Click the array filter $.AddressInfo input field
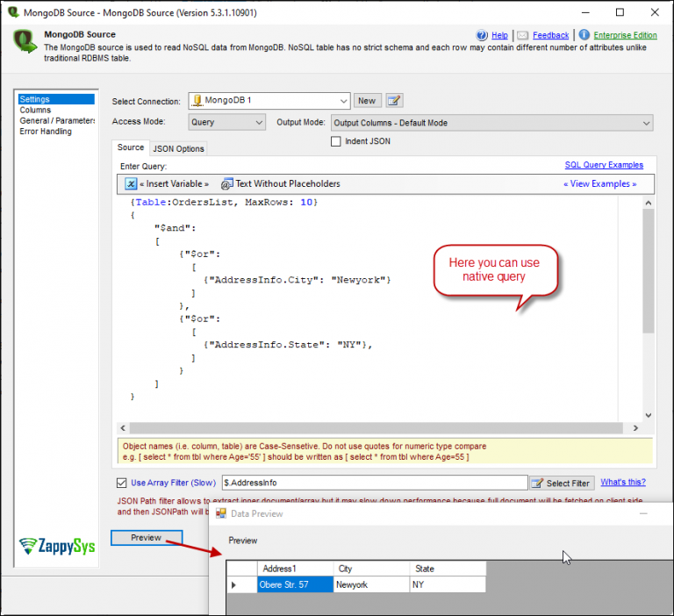The width and height of the screenshot is (674, 616). coord(375,483)
